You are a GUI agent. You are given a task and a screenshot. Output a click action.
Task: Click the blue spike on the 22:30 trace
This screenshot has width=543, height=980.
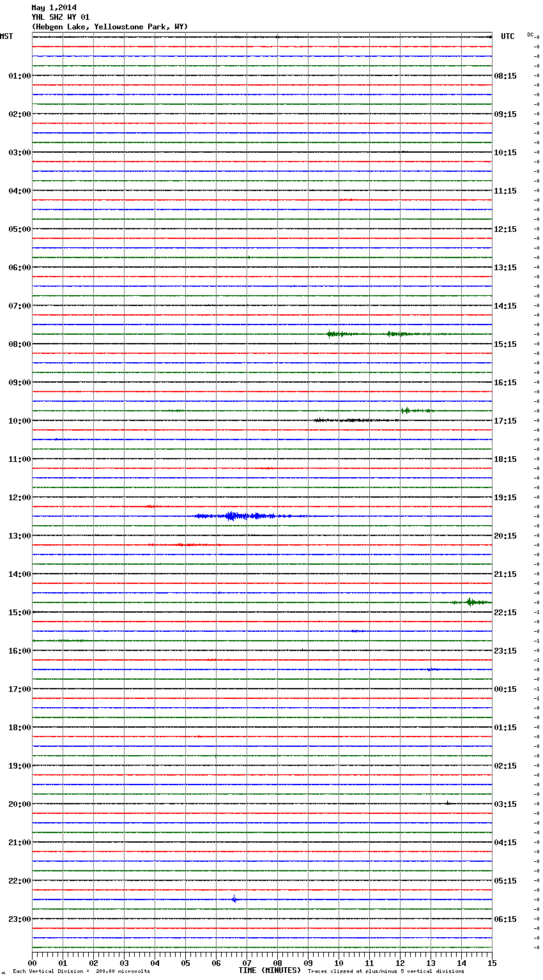(234, 899)
